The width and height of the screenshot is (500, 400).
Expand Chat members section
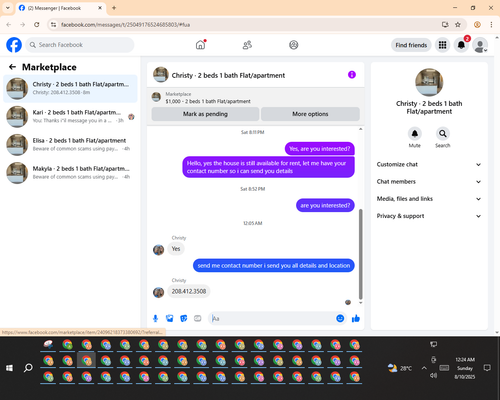click(x=429, y=182)
